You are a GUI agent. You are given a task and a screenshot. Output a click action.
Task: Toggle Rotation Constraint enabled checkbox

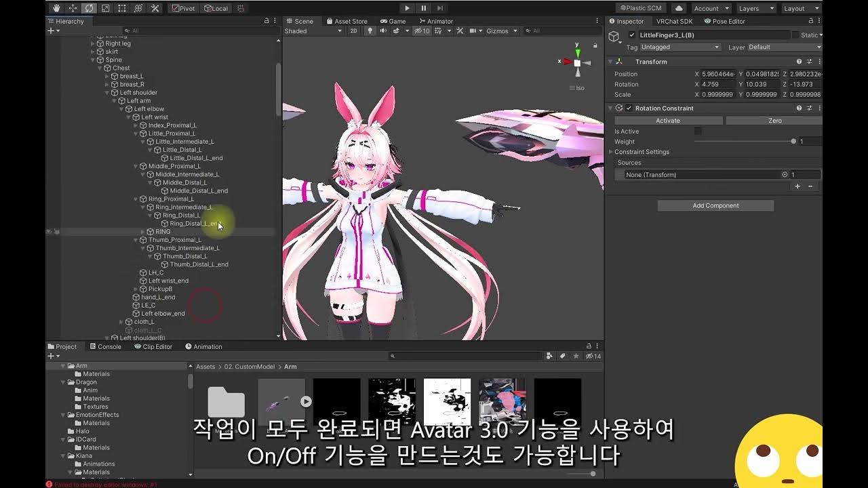[x=629, y=108]
